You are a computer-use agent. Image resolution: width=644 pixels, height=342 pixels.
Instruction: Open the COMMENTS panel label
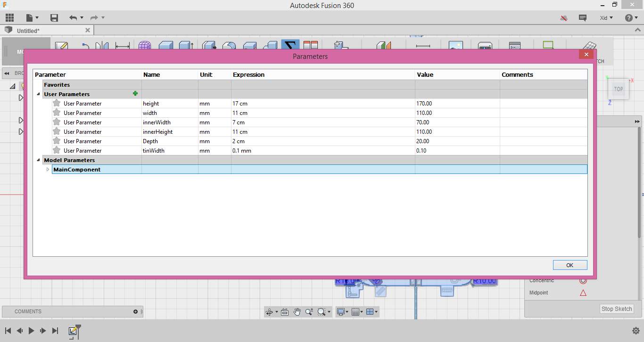tap(28, 311)
